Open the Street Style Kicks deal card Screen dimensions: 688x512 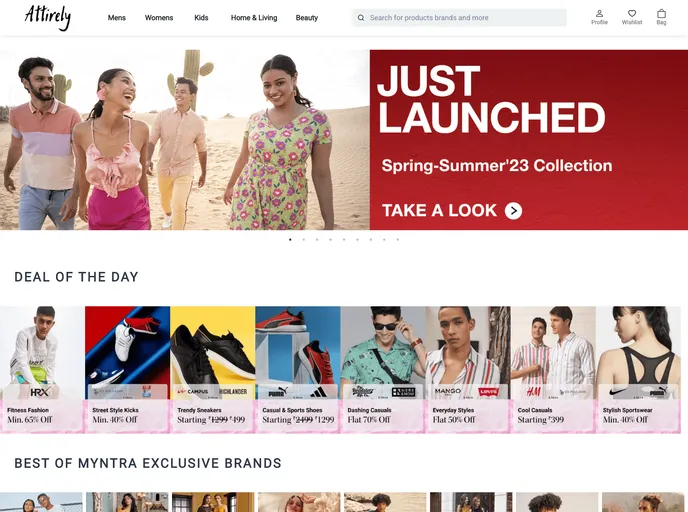point(127,369)
